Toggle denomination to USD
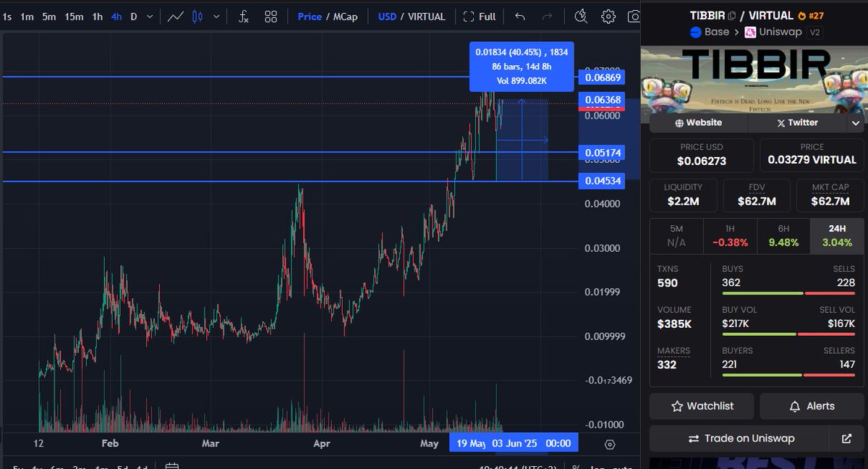Screen dimensions: 868x469 coord(387,16)
